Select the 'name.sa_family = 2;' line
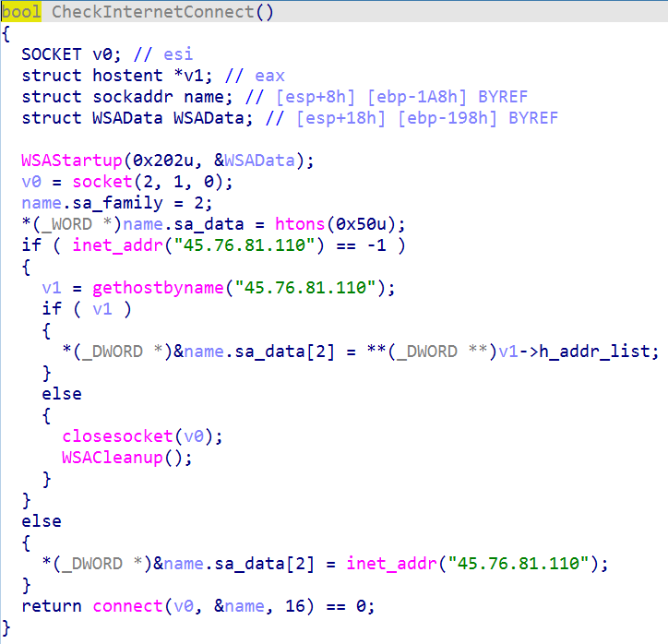 click(x=117, y=203)
